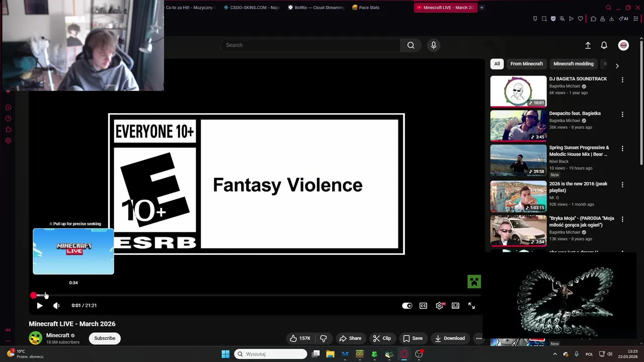The width and height of the screenshot is (644, 362).
Task: Open the Windows Start menu
Action: [225, 354]
